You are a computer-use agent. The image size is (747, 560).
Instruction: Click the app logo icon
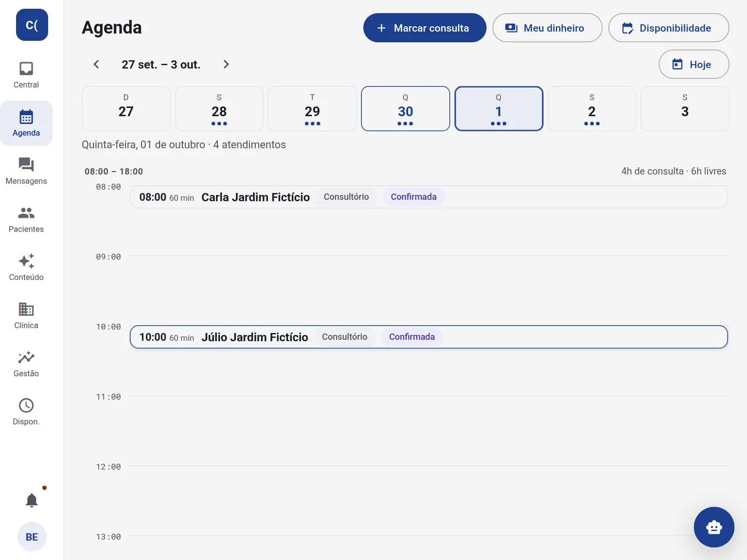(x=32, y=25)
